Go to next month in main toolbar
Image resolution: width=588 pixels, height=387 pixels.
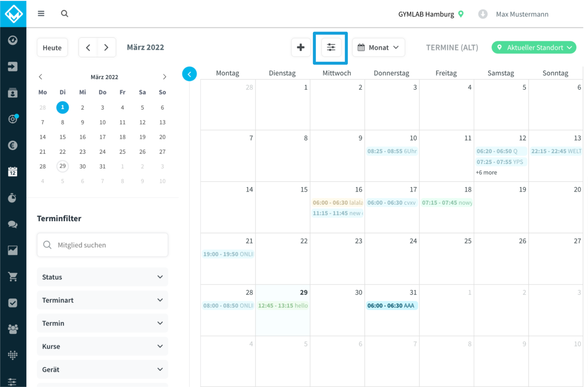click(106, 47)
